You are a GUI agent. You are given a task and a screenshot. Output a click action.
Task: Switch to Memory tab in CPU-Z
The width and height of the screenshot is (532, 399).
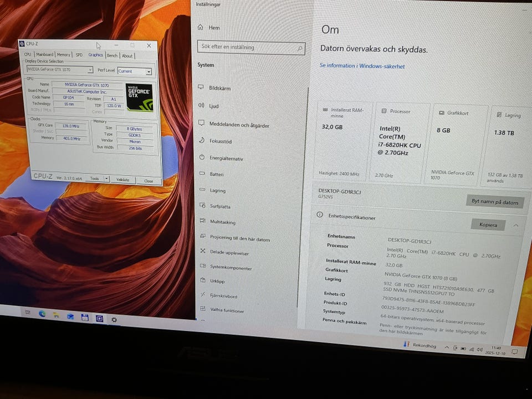point(63,54)
